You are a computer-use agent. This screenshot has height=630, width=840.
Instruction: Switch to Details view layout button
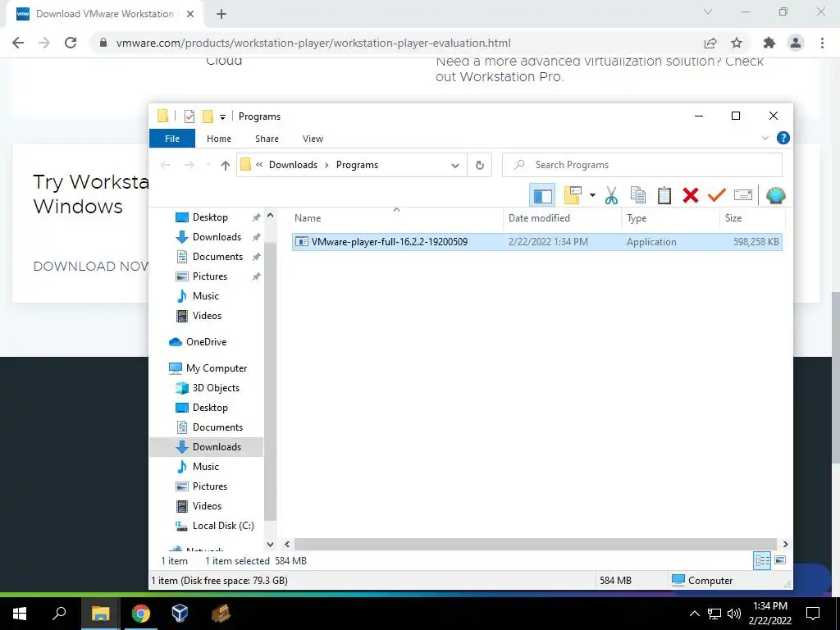[762, 561]
